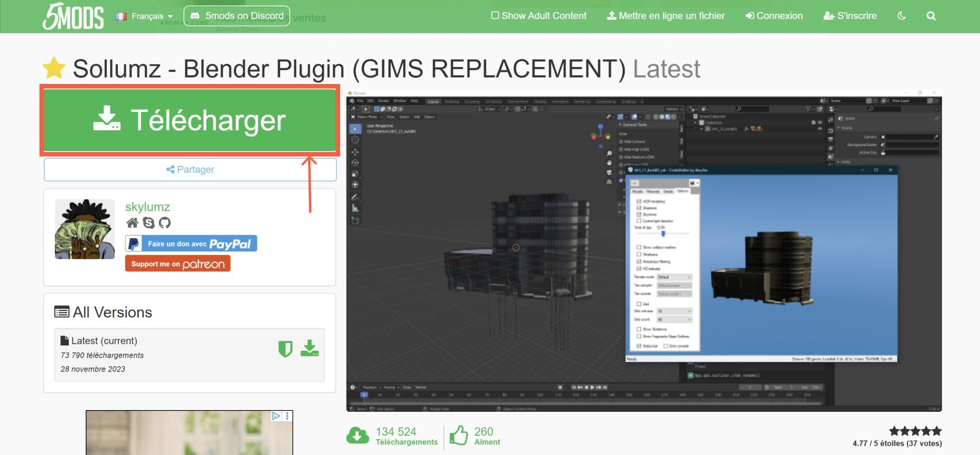The image size is (980, 455).
Task: Click S'inscrire to register
Action: [850, 16]
